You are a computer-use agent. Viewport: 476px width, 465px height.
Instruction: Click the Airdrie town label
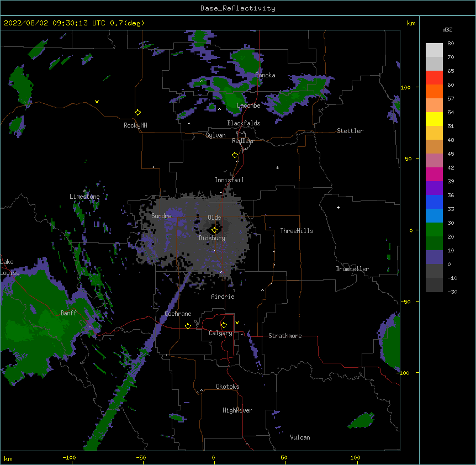[x=223, y=297]
